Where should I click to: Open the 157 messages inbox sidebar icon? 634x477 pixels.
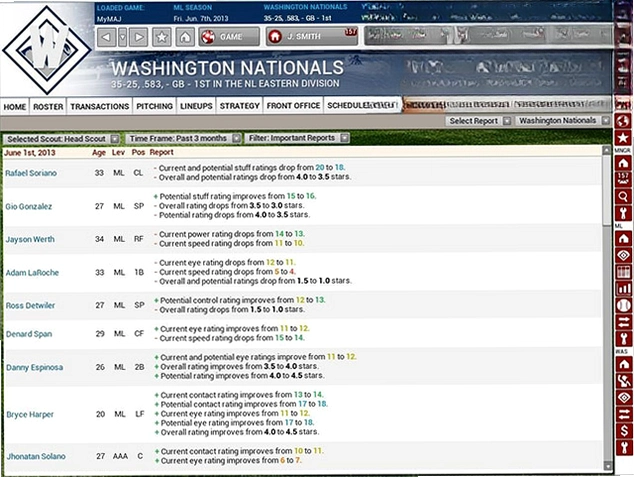(x=623, y=179)
